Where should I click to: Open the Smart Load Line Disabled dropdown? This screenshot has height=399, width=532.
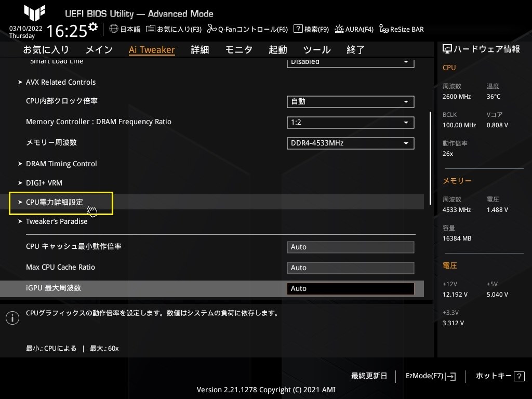[351, 63]
